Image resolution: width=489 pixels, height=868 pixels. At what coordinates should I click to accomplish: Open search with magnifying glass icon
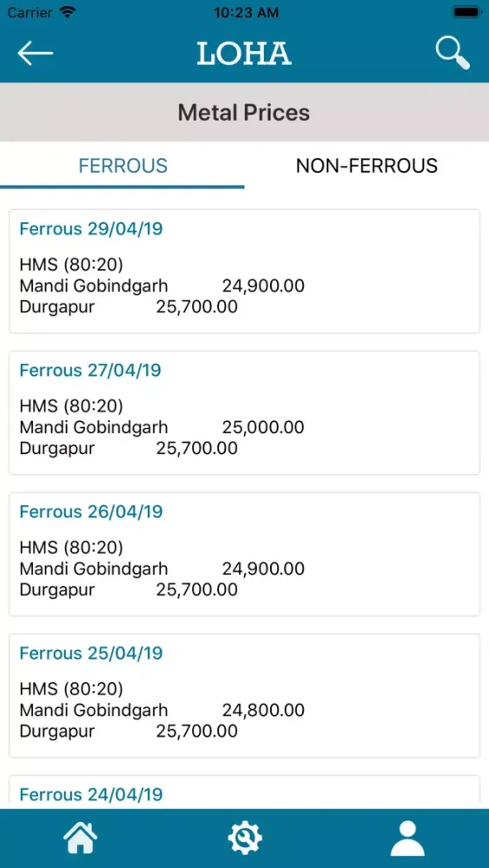[x=453, y=53]
